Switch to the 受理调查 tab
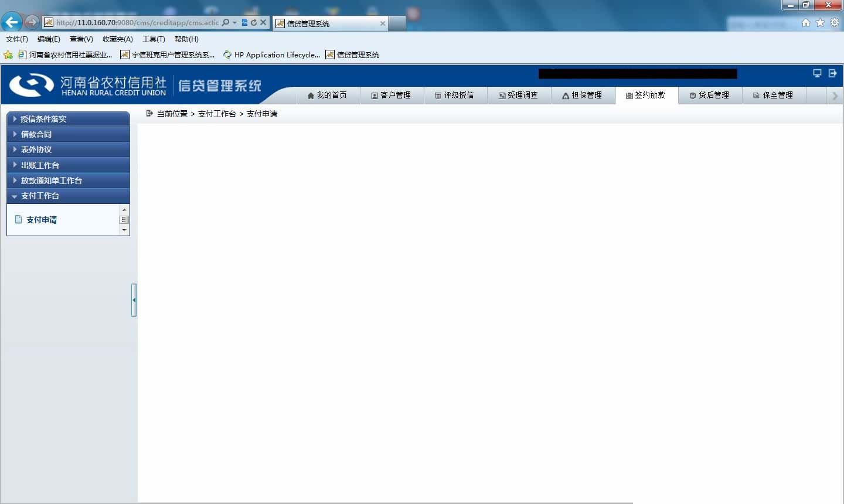This screenshot has width=844, height=504. (519, 95)
